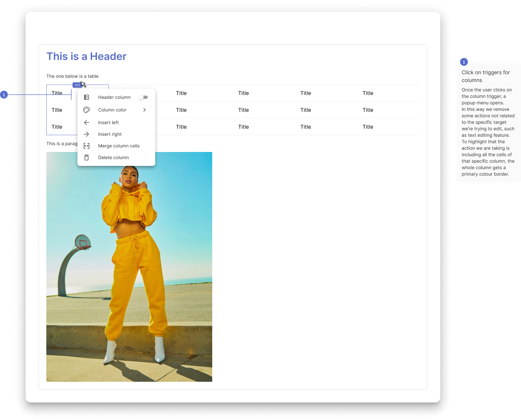Click the middle row Title cell in last column

click(368, 110)
